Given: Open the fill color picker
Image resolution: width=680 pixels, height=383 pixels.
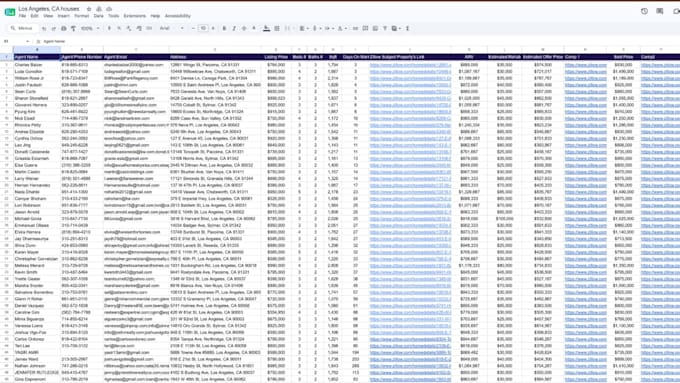Looking at the screenshot, I should coord(266,29).
